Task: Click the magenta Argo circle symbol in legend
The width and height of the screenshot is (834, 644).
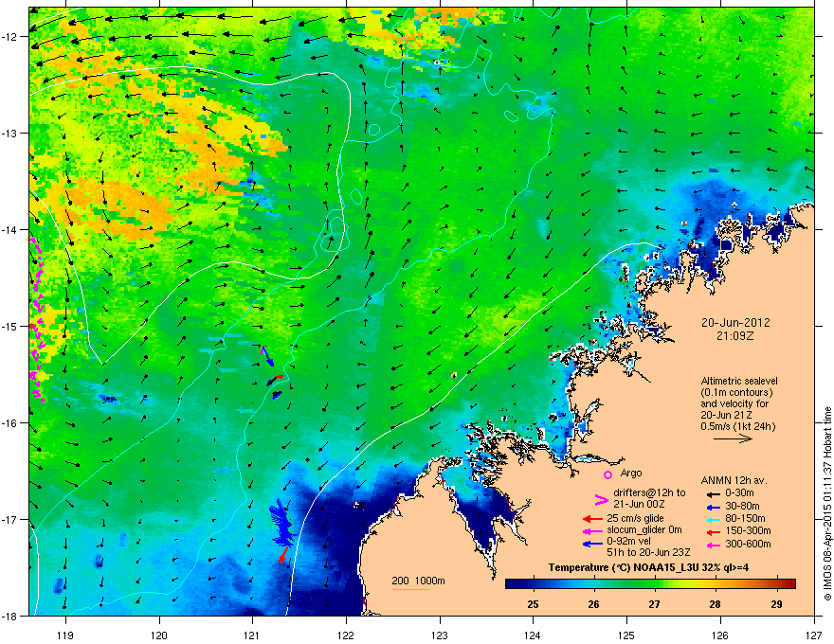Action: pyautogui.click(x=607, y=474)
